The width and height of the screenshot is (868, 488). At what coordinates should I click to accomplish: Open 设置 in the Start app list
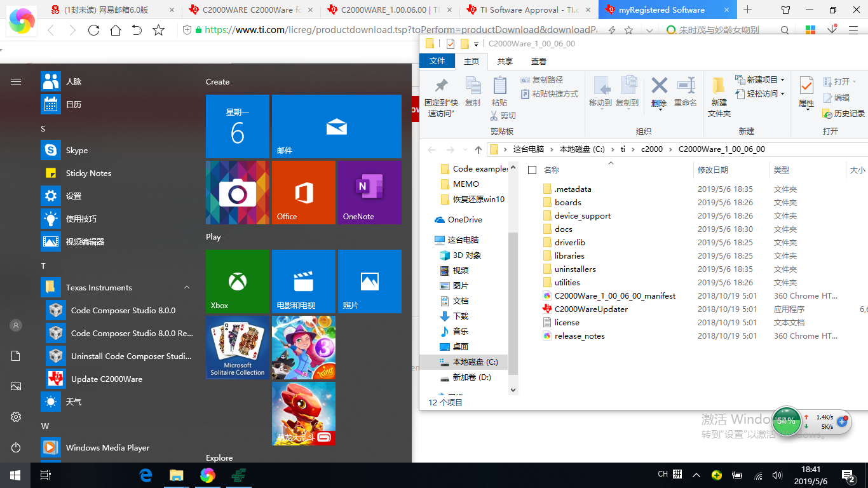[118, 196]
